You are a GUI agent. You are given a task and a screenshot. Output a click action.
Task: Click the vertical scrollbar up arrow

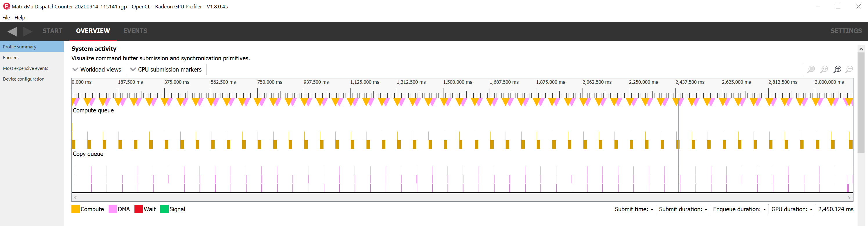pos(861,49)
